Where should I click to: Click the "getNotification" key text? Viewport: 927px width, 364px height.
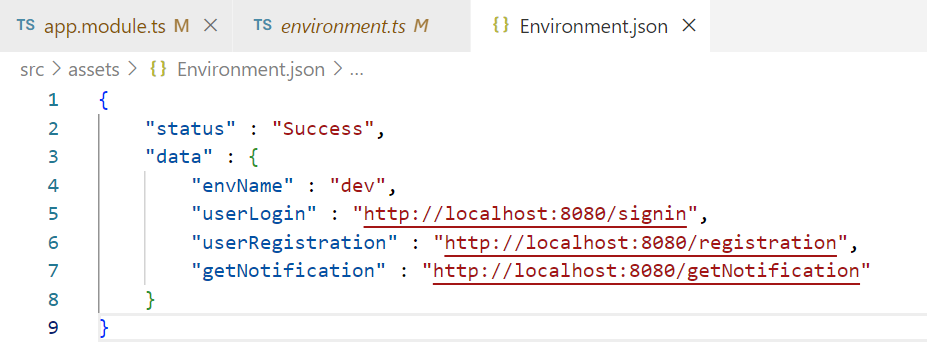(289, 271)
